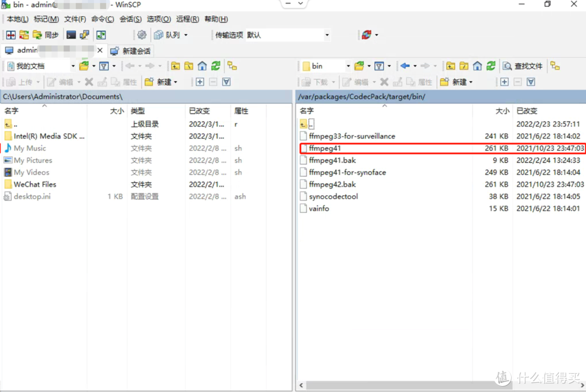
Task: Go to local parent directory icon
Action: point(175,66)
